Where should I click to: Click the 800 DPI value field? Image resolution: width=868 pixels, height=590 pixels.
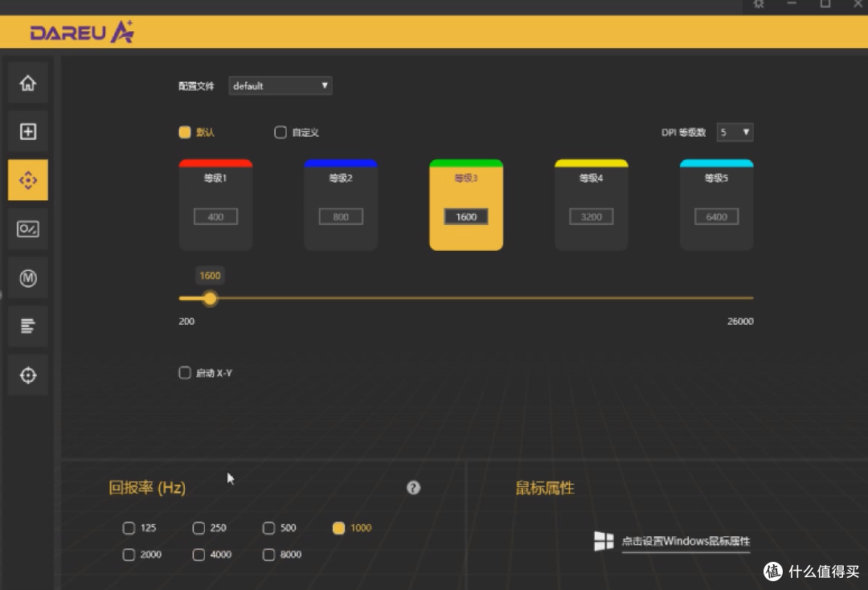[x=341, y=217]
